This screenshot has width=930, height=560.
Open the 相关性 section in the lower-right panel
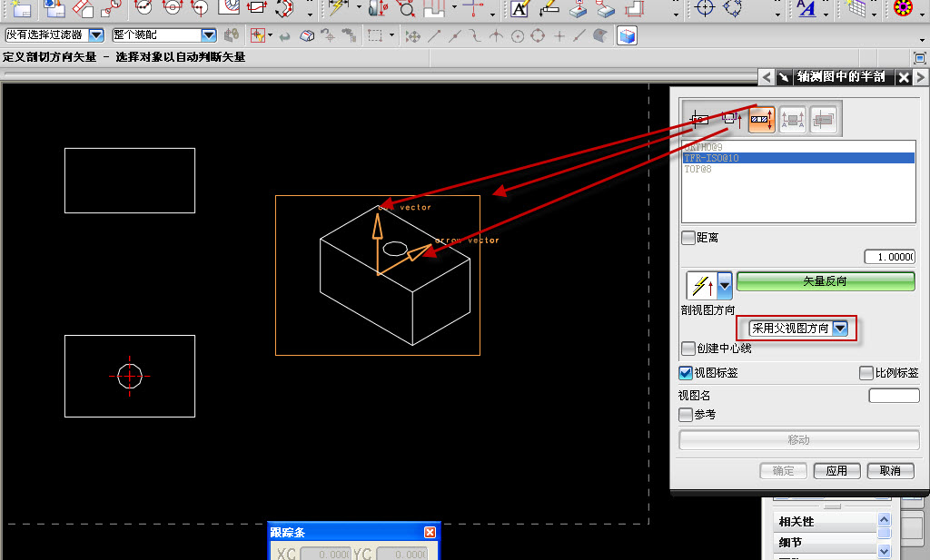pyautogui.click(x=825, y=522)
